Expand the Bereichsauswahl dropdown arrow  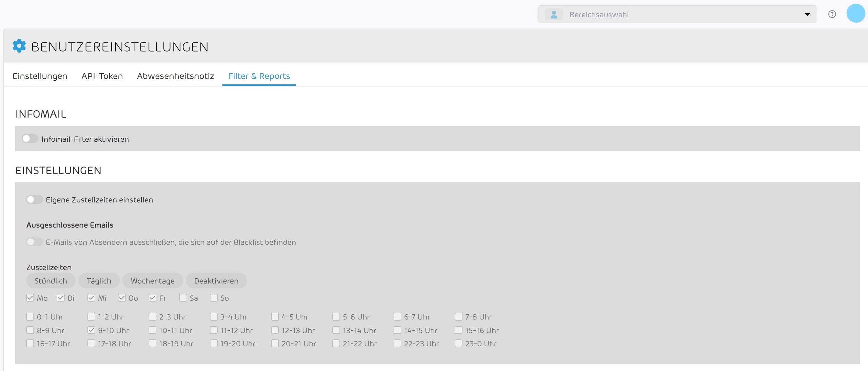[x=807, y=15]
